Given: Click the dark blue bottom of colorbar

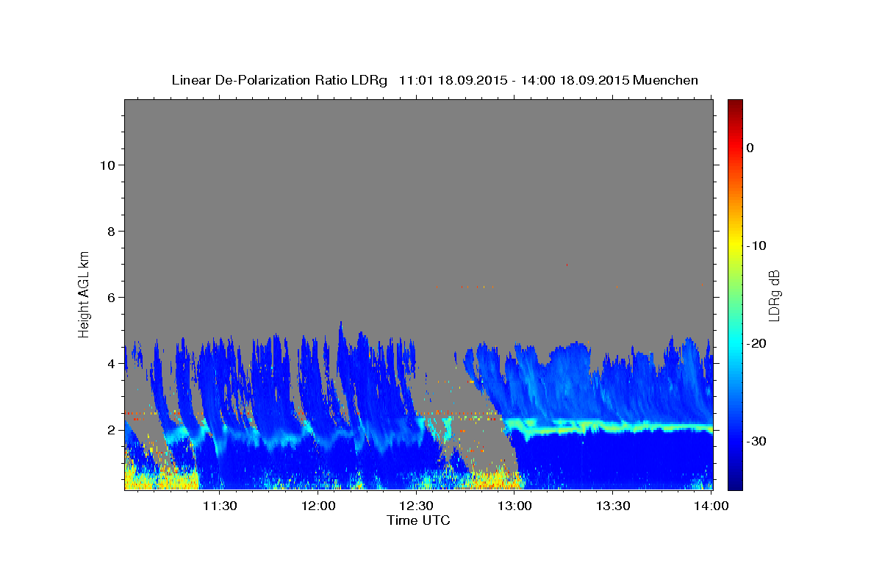Looking at the screenshot, I should click(x=735, y=481).
